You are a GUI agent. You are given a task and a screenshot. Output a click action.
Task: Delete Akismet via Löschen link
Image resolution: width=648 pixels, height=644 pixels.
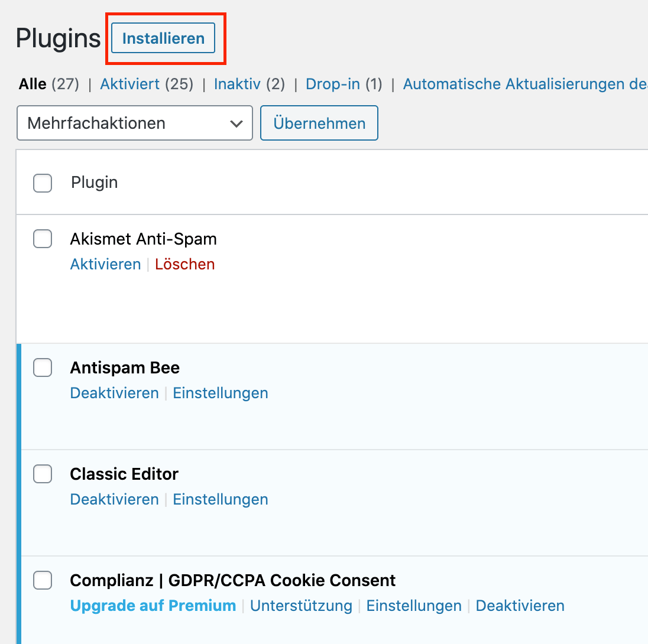point(184,264)
